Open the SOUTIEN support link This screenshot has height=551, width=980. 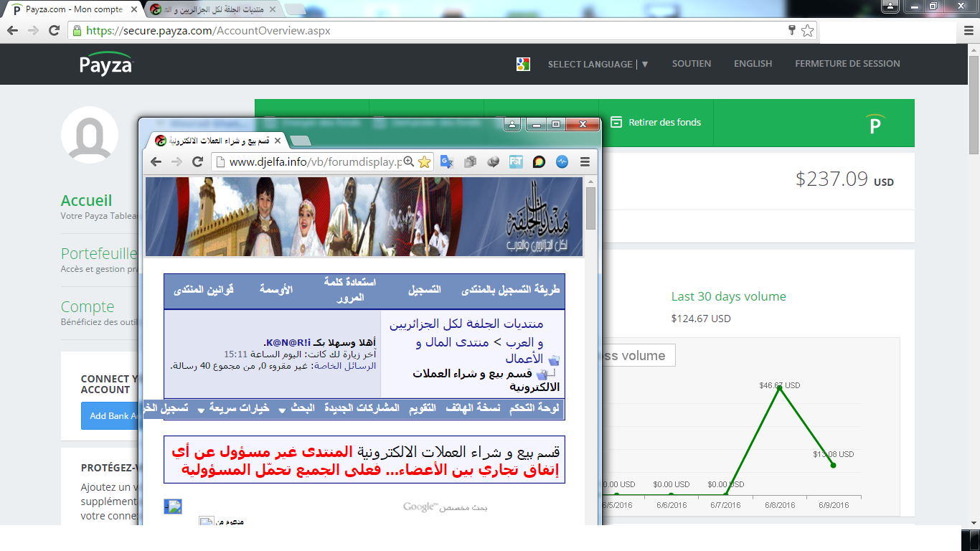coord(692,64)
